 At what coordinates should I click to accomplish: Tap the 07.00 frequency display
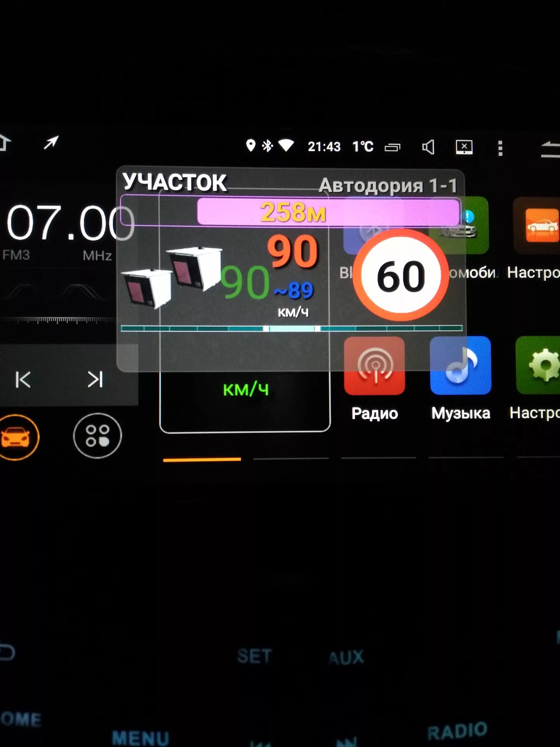coord(70,223)
